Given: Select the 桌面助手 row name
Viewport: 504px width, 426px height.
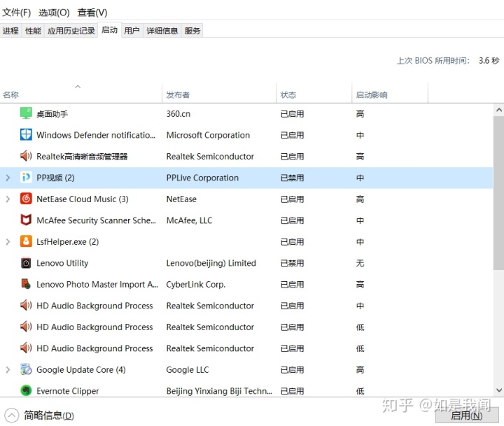Looking at the screenshot, I should (52, 114).
